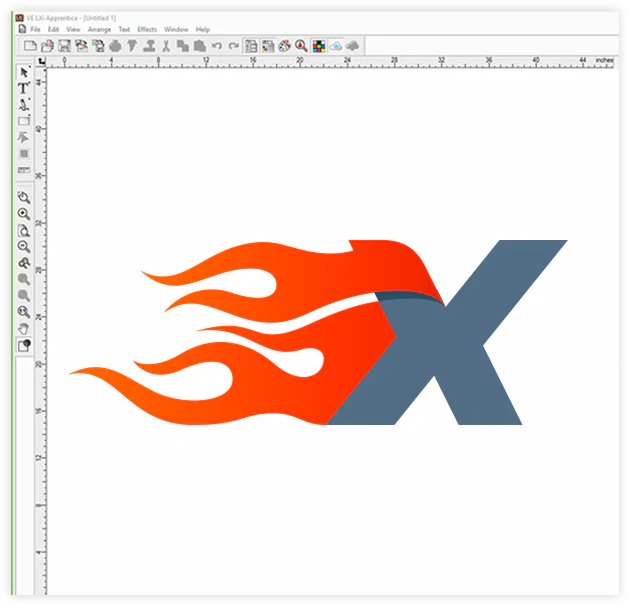Click the Cut scissors icon
The image size is (630, 608).
point(166,46)
